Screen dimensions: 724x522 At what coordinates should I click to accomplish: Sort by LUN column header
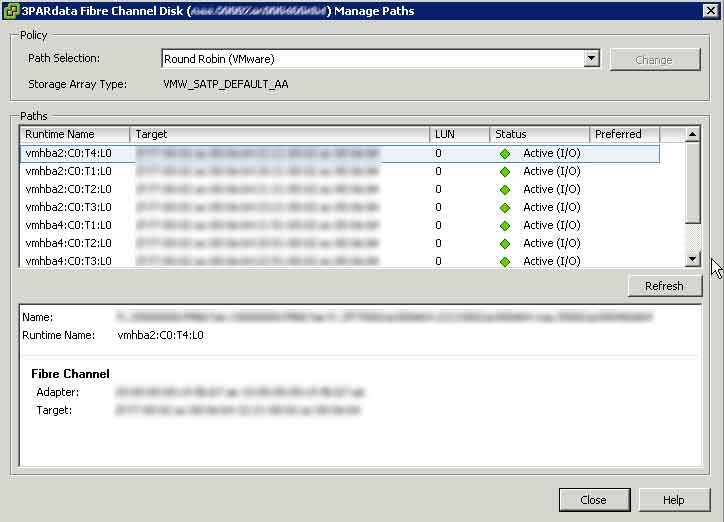tap(459, 134)
